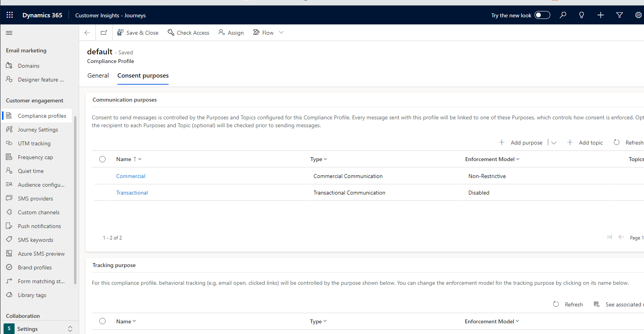This screenshot has width=644, height=334.
Task: Expand the Add purpose dropdown arrow
Action: tap(554, 143)
